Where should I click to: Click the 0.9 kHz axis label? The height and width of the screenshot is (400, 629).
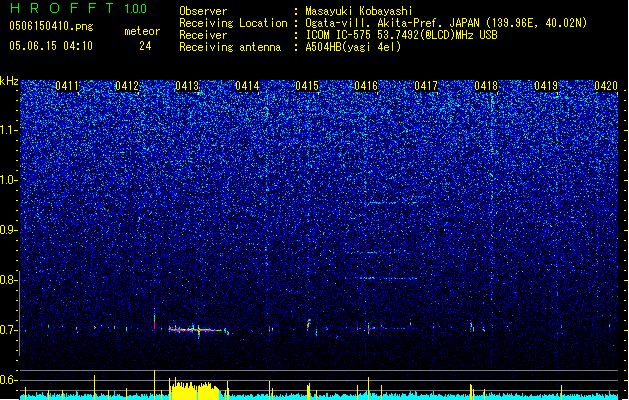[8, 230]
